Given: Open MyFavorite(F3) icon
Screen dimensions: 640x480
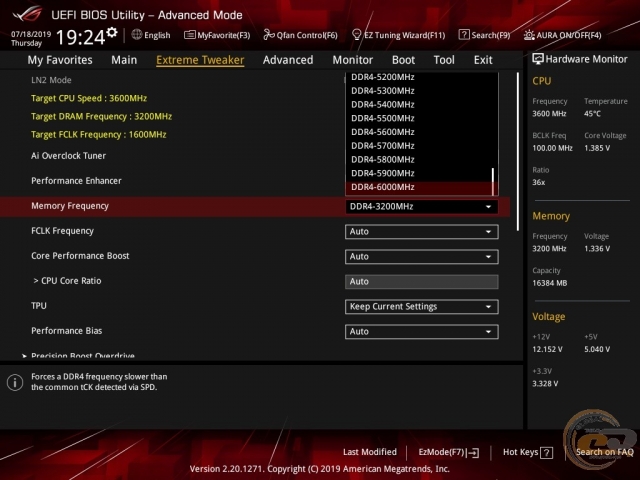Looking at the screenshot, I should click(189, 35).
